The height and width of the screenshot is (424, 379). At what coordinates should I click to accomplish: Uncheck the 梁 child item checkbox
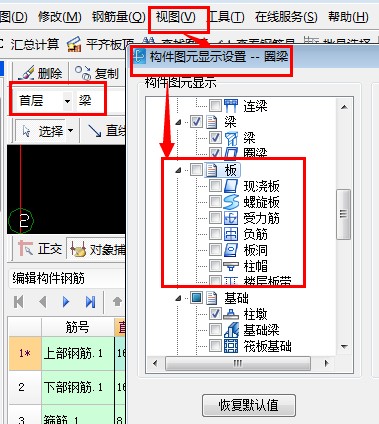215,137
